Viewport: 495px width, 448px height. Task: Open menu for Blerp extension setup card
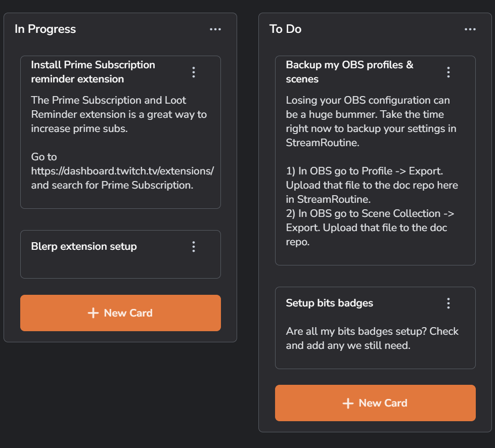[x=194, y=247]
